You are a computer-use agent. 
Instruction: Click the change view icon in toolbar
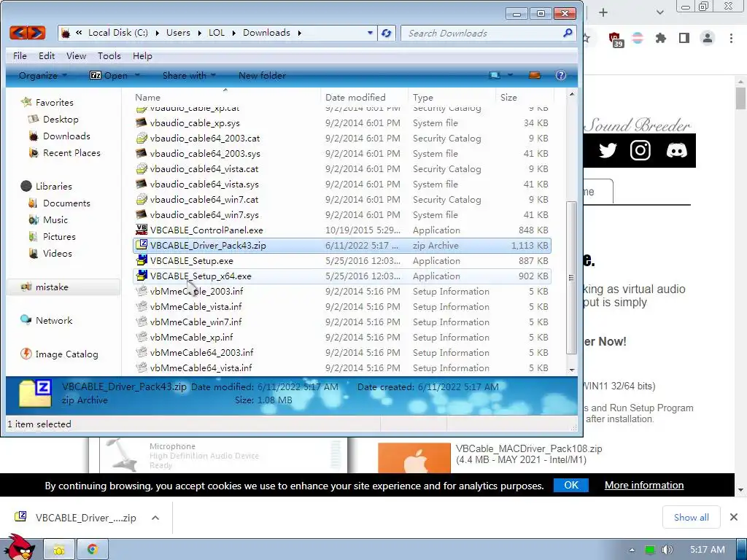click(495, 75)
